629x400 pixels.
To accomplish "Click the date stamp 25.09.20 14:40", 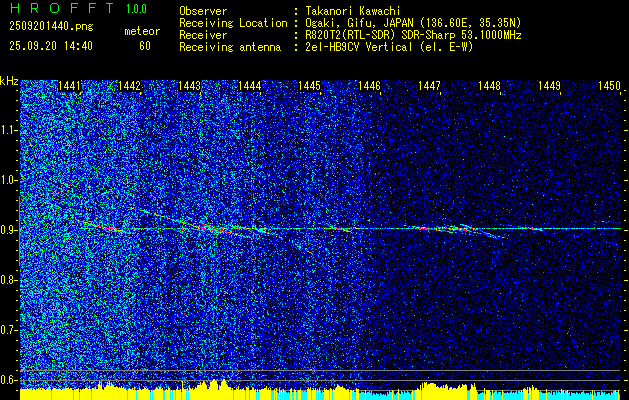I will (51, 46).
